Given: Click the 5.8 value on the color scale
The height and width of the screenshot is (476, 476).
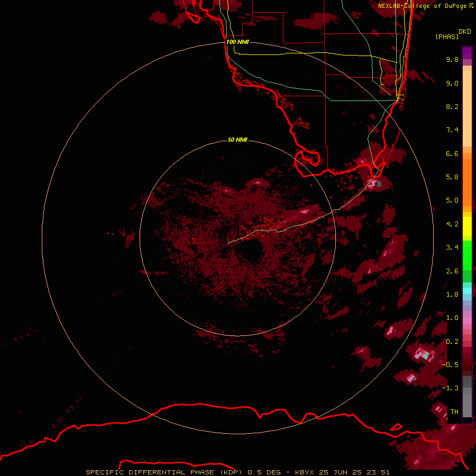Looking at the screenshot, I should click(x=452, y=177).
